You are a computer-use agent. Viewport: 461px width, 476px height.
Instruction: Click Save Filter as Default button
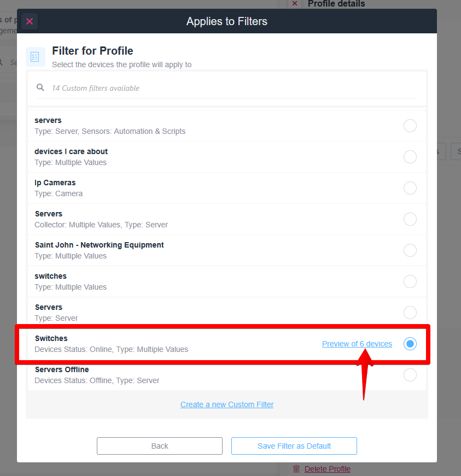click(x=294, y=446)
